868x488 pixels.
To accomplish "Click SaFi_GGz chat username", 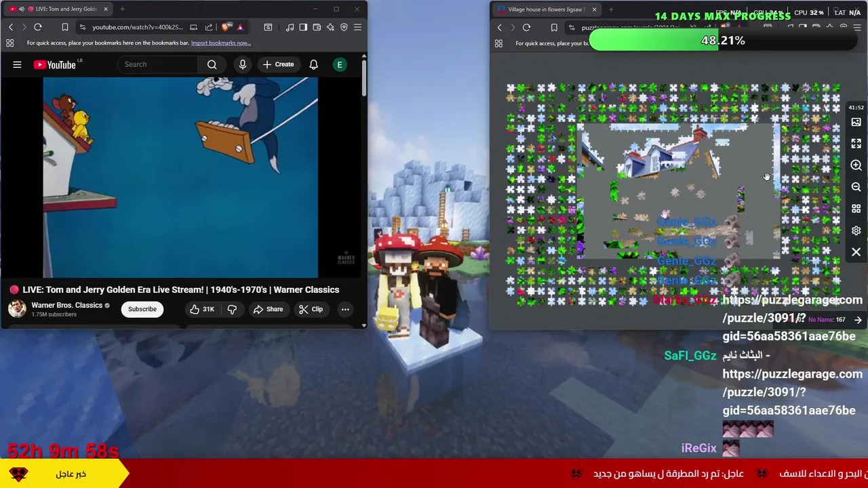I will pyautogui.click(x=690, y=355).
